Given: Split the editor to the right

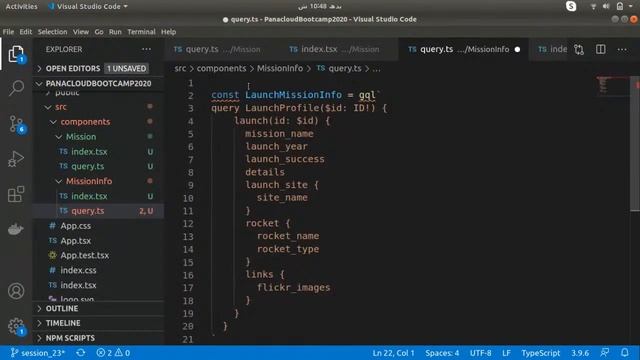Looking at the screenshot, I should 600,49.
